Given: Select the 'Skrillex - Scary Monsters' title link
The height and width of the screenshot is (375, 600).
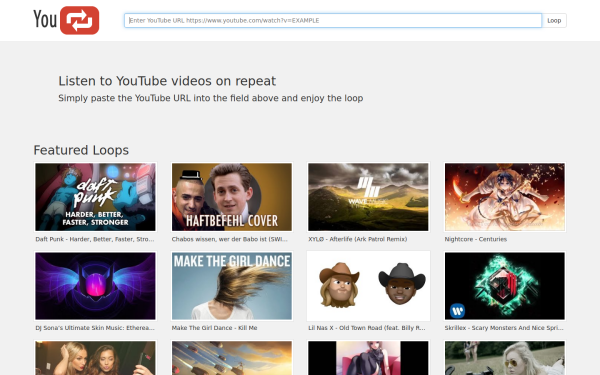Looking at the screenshot, I should 504,328.
